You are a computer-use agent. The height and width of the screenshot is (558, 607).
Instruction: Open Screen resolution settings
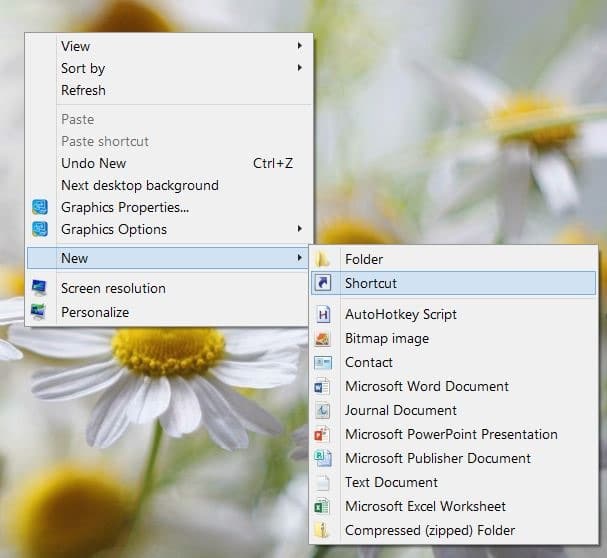(x=169, y=288)
